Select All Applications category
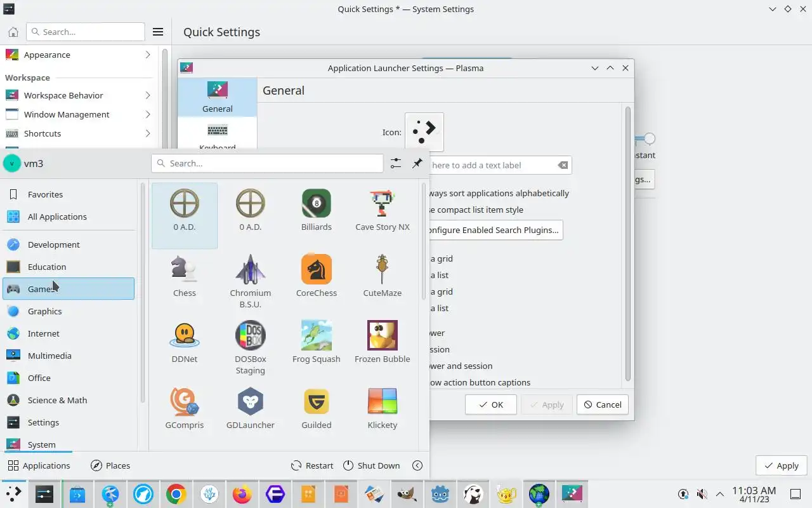Screen dimensions: 812x508 click(x=69, y=217)
